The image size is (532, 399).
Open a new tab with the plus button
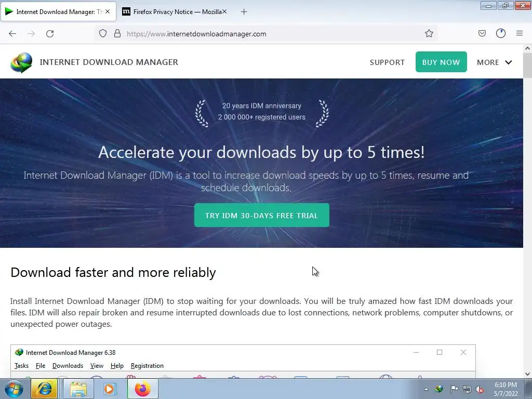click(x=244, y=12)
